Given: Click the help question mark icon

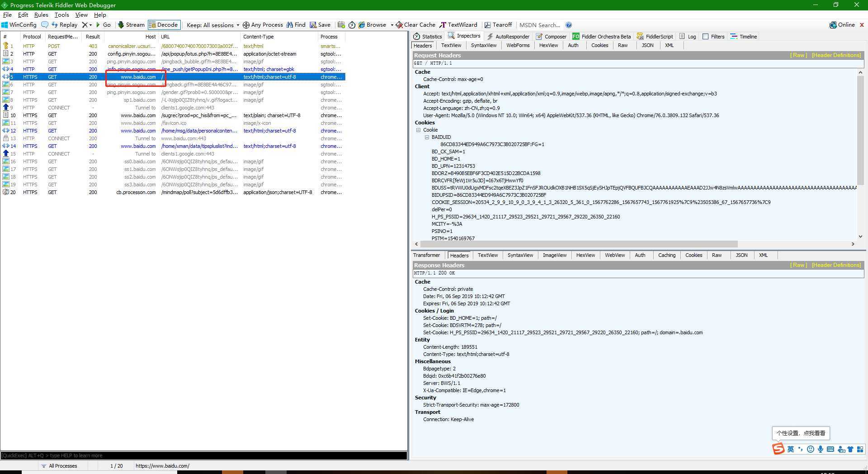Looking at the screenshot, I should 569,25.
